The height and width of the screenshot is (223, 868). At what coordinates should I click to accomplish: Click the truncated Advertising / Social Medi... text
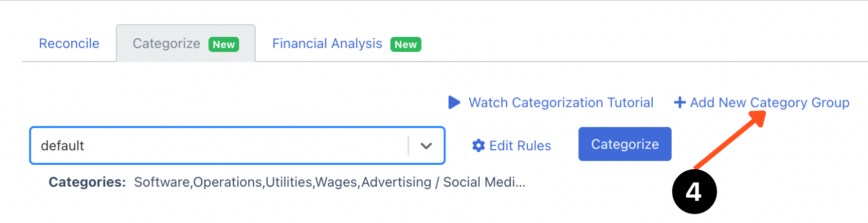point(443,182)
